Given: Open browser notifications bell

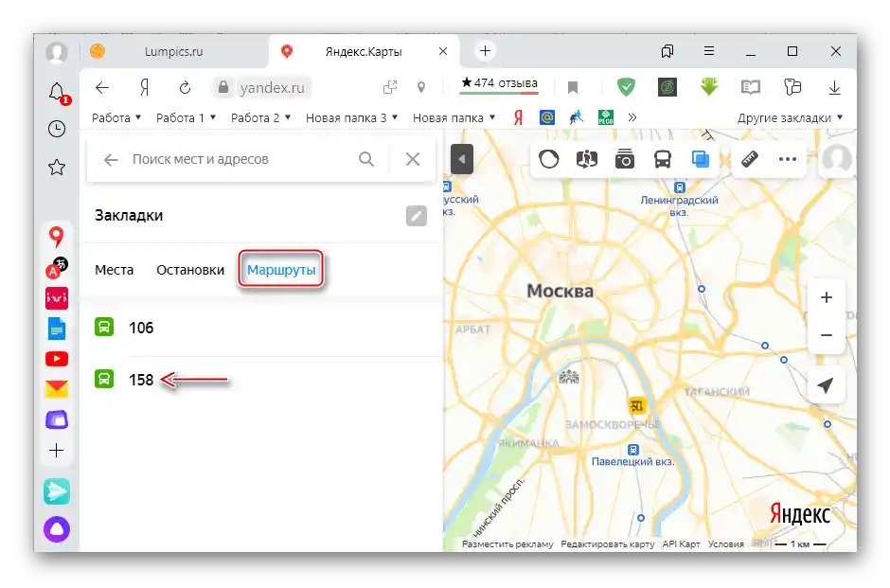Looking at the screenshot, I should point(58,93).
